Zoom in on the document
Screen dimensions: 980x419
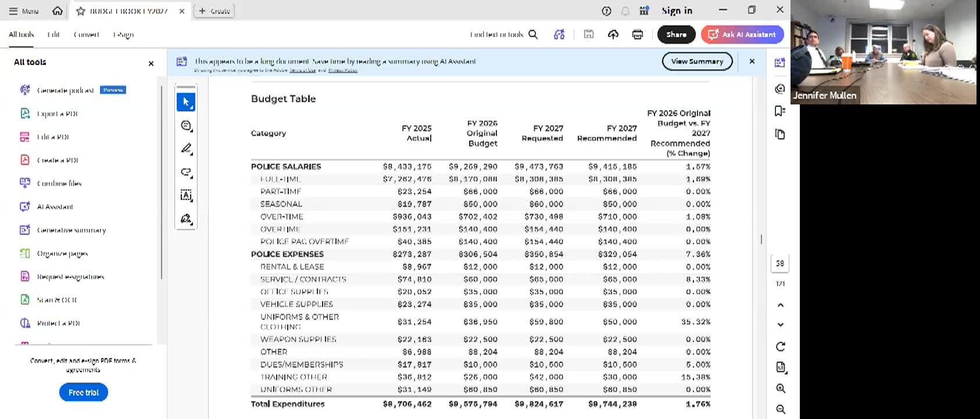click(781, 388)
